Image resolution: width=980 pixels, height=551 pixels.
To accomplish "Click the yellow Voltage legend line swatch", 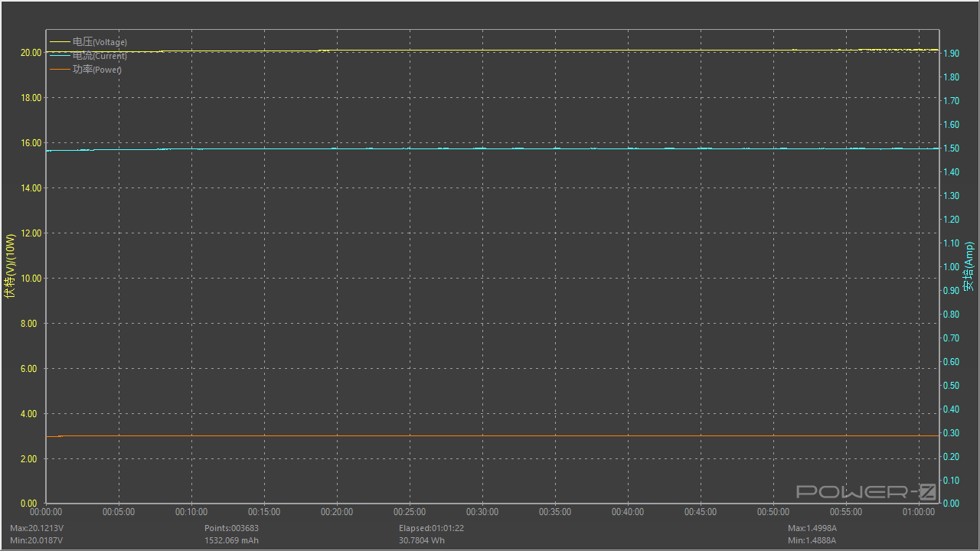I will click(60, 42).
